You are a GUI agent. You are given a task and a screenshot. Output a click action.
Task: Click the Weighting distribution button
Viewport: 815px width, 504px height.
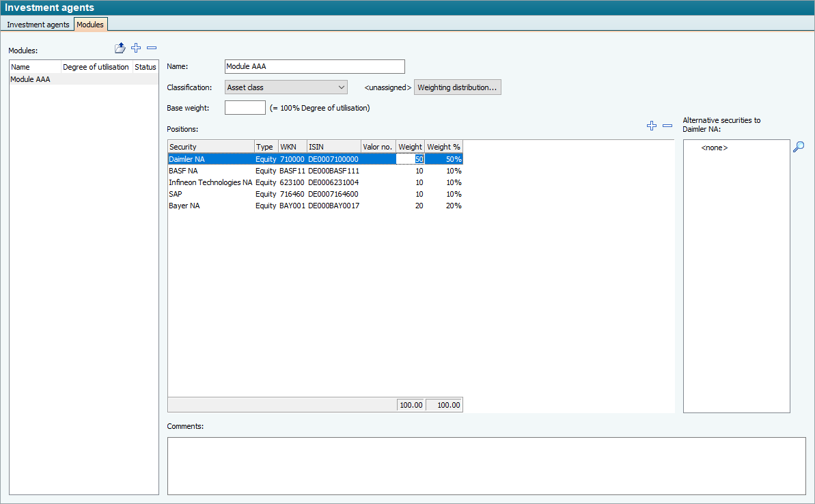coord(457,87)
